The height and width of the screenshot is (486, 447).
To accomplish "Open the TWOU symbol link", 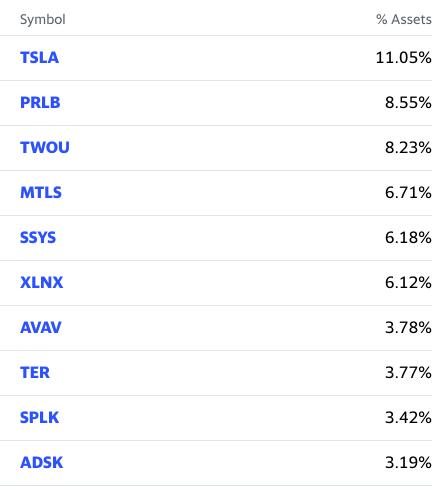I will coord(45,148).
